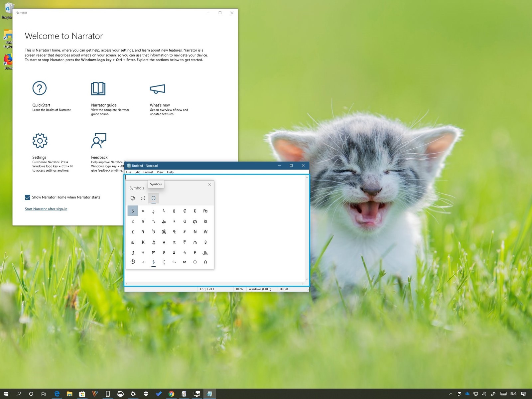Open the QuickStart question mark icon

(x=40, y=88)
